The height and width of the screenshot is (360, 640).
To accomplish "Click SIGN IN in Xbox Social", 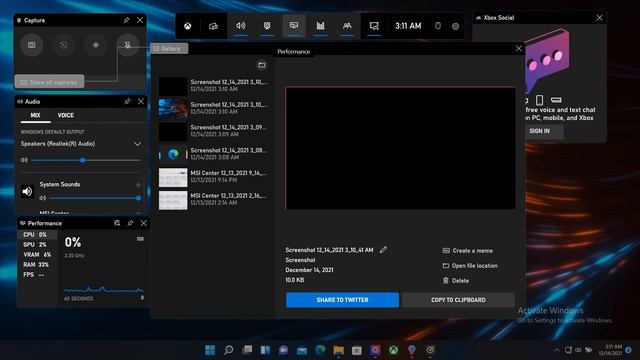I will pyautogui.click(x=540, y=131).
